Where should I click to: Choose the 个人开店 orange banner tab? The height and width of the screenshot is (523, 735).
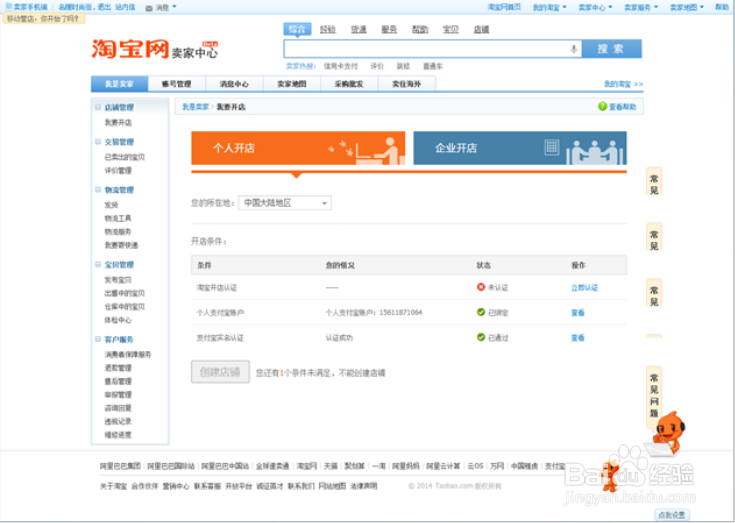[298, 148]
